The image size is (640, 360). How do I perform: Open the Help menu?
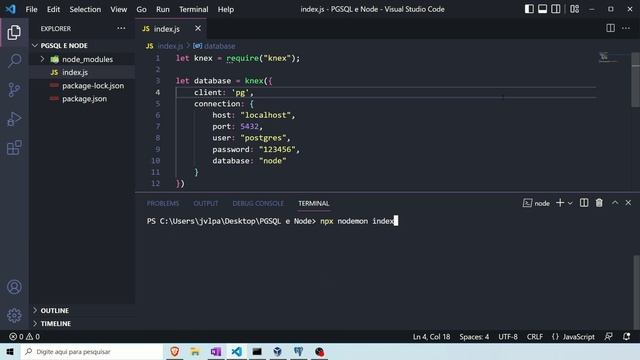pyautogui.click(x=225, y=9)
